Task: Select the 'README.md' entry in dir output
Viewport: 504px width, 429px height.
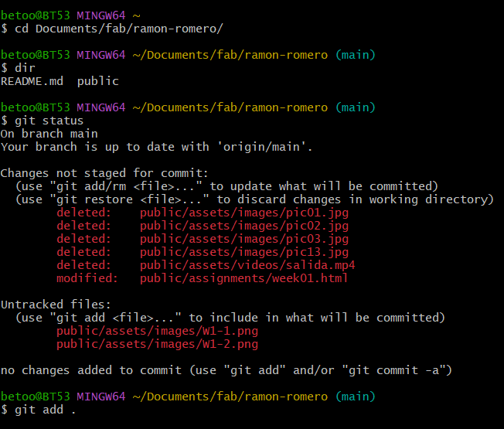Action: click(32, 81)
